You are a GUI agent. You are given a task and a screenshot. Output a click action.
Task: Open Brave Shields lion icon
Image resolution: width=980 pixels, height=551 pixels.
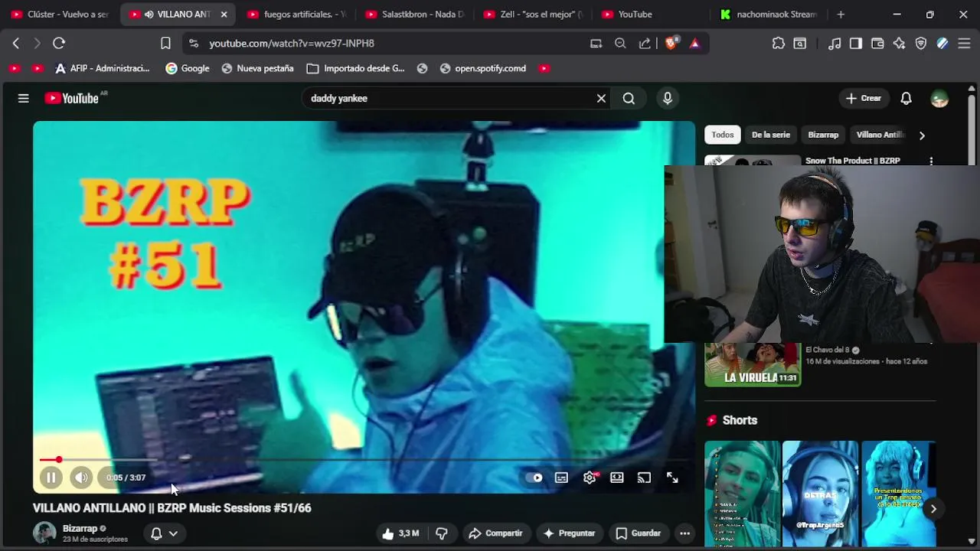pyautogui.click(x=671, y=44)
